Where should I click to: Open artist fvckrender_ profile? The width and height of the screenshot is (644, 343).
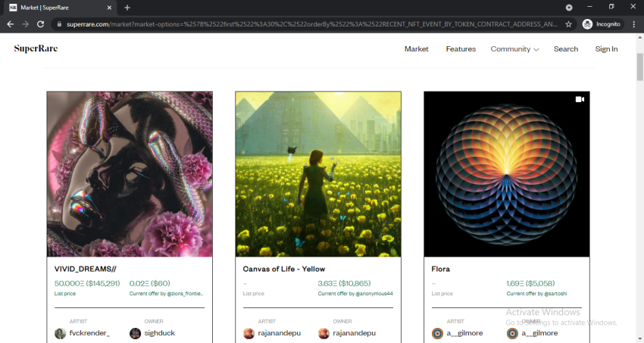click(89, 332)
